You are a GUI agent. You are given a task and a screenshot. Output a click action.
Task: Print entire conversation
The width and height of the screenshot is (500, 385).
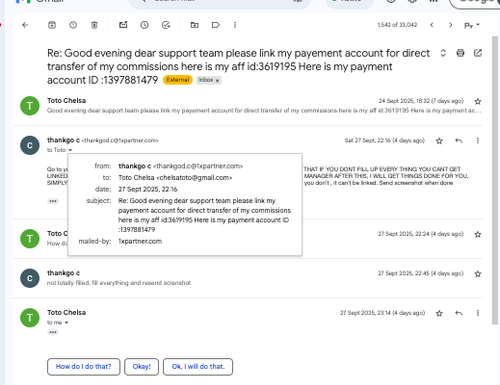click(460, 53)
